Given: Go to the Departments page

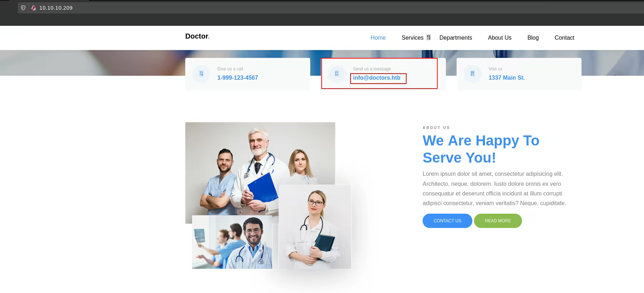Looking at the screenshot, I should pyautogui.click(x=455, y=38).
